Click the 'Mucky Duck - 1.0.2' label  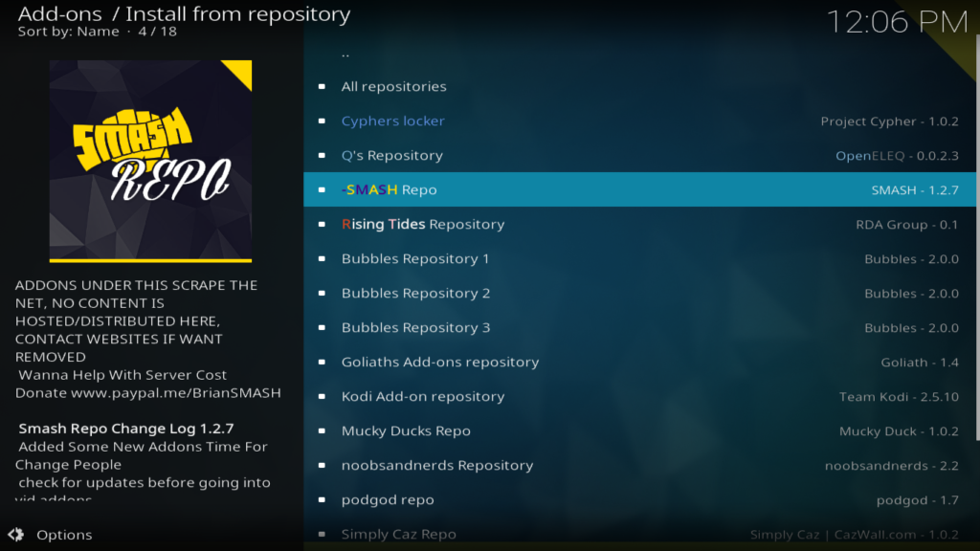click(899, 431)
